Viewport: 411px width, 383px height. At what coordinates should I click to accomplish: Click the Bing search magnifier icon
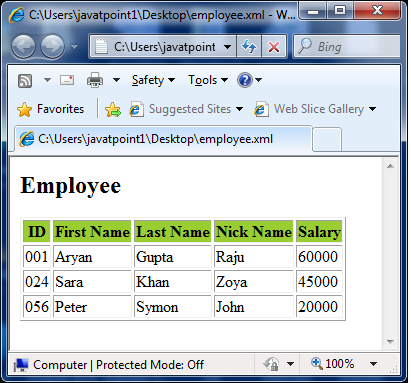point(305,46)
